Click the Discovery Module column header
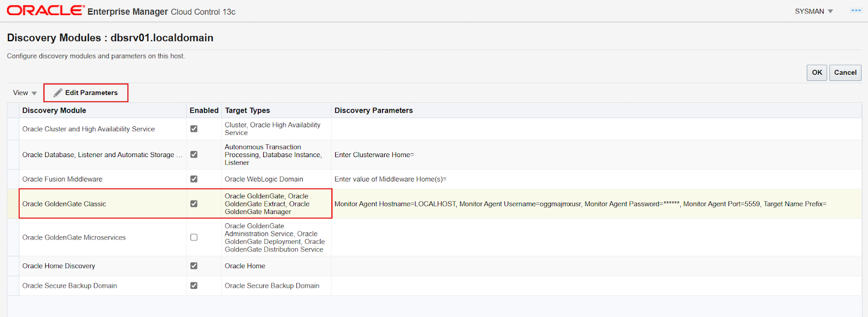The width and height of the screenshot is (868, 317). point(103,111)
